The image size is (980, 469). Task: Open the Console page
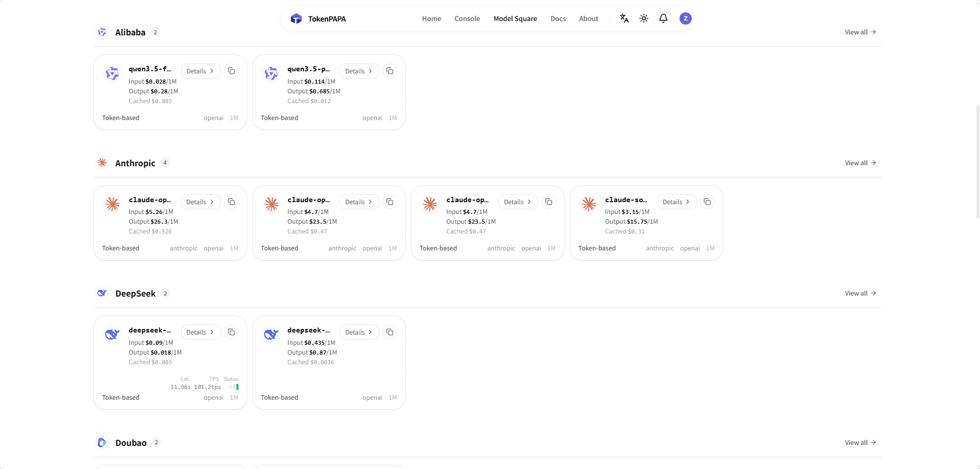click(467, 18)
